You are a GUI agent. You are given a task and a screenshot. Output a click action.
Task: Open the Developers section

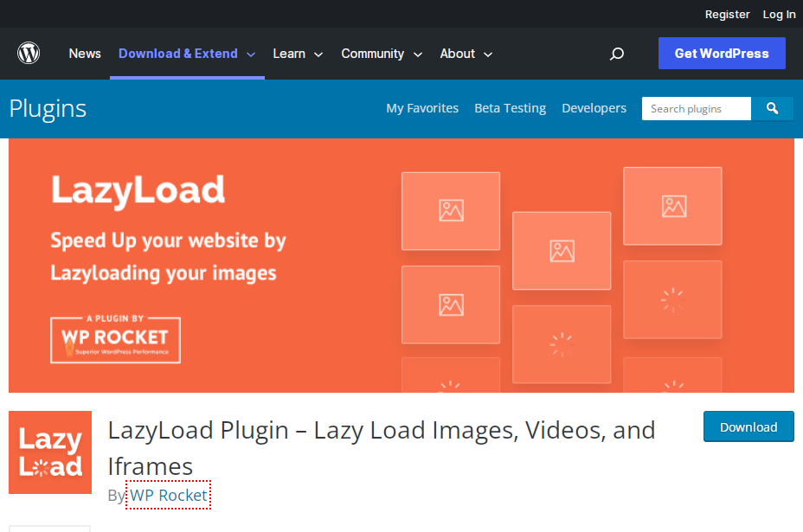pos(594,108)
